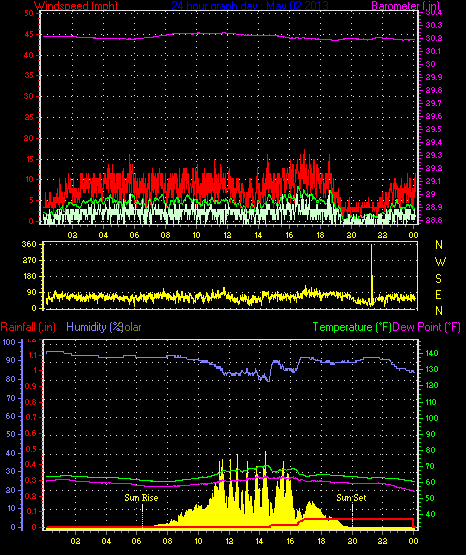Screen dimensions: 466x555
Task: Click the Sun Set marker label
Action: 351,498
